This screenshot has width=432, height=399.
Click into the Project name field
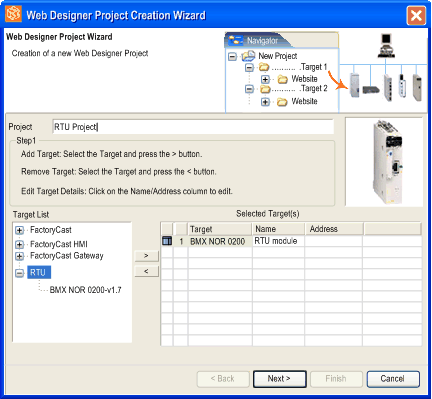193,127
